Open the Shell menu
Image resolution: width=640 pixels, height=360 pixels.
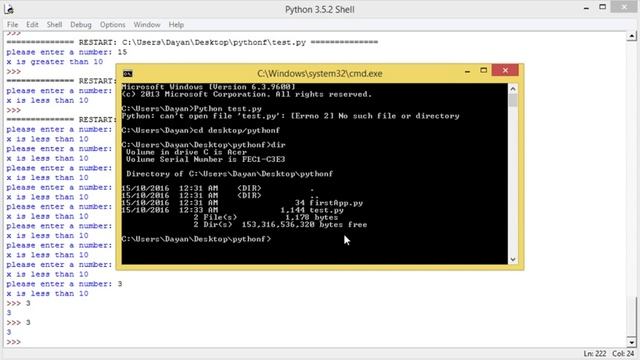[x=54, y=25]
